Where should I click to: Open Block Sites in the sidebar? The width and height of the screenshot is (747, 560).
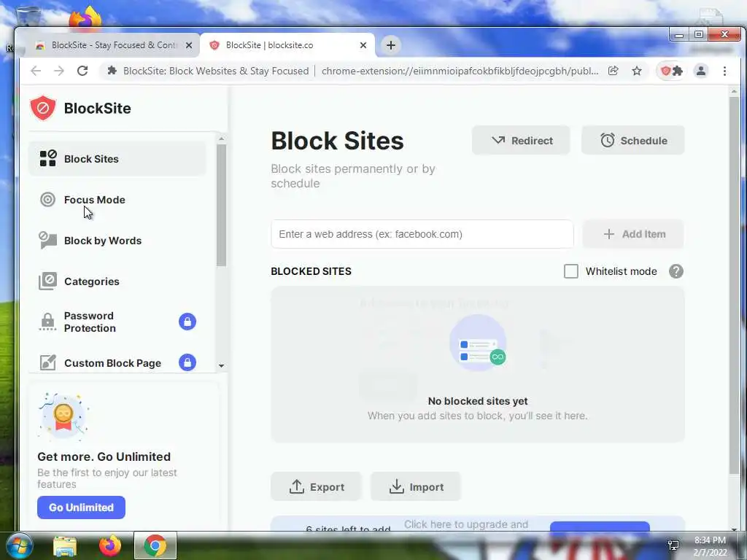tap(117, 159)
